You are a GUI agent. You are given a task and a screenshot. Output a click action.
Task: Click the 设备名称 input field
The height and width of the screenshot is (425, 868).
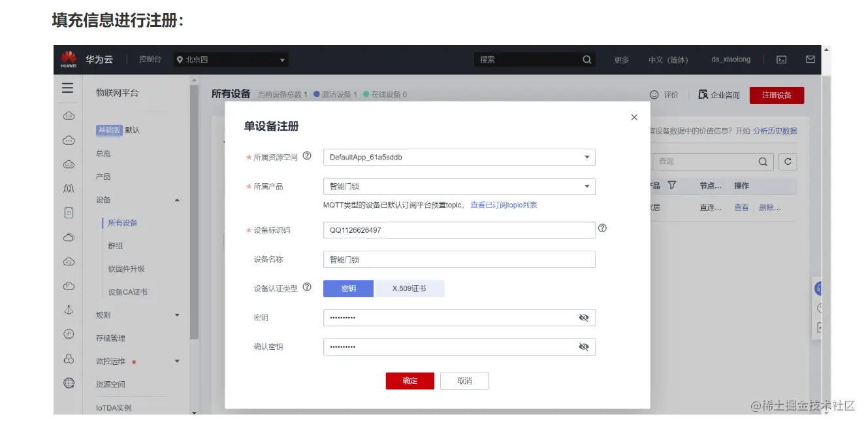(459, 260)
